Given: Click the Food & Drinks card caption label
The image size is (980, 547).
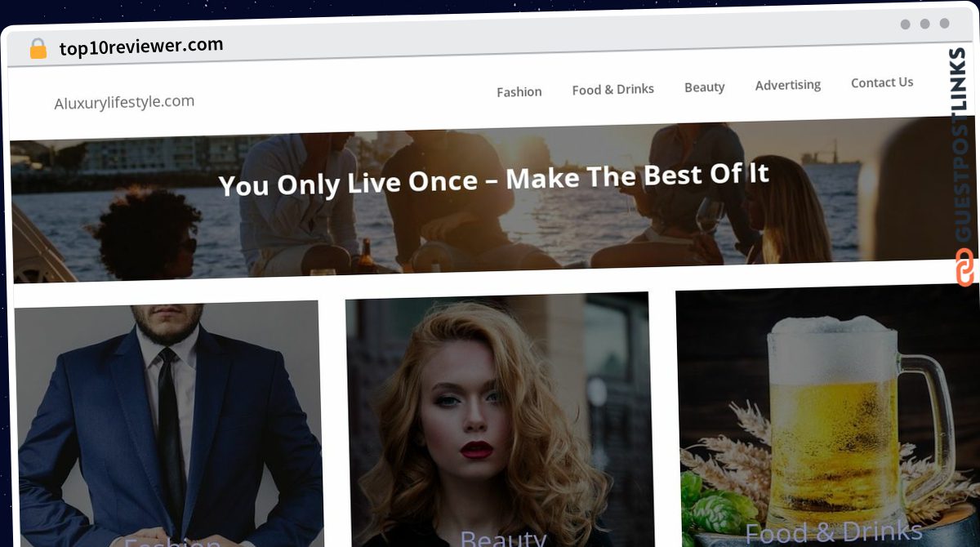Looking at the screenshot, I should 834,531.
